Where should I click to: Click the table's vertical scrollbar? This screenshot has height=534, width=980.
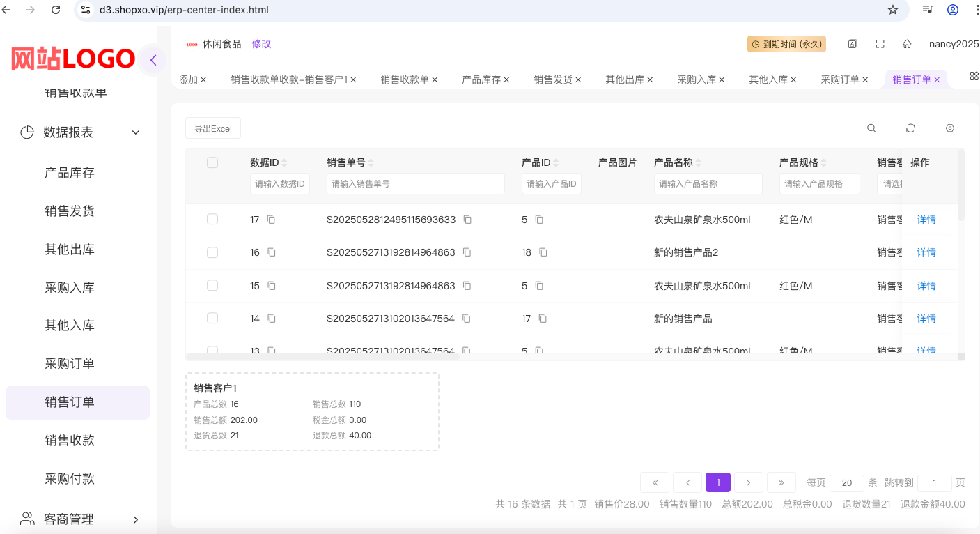961,185
